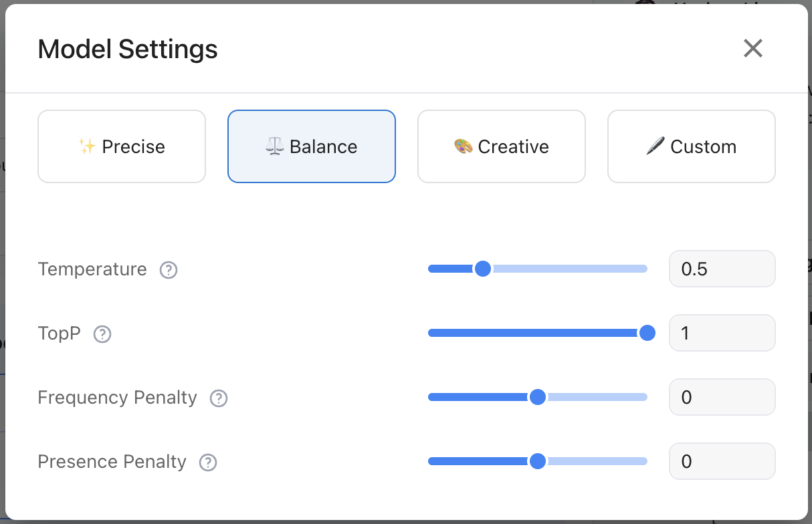Select the Balance preset

[x=312, y=146]
